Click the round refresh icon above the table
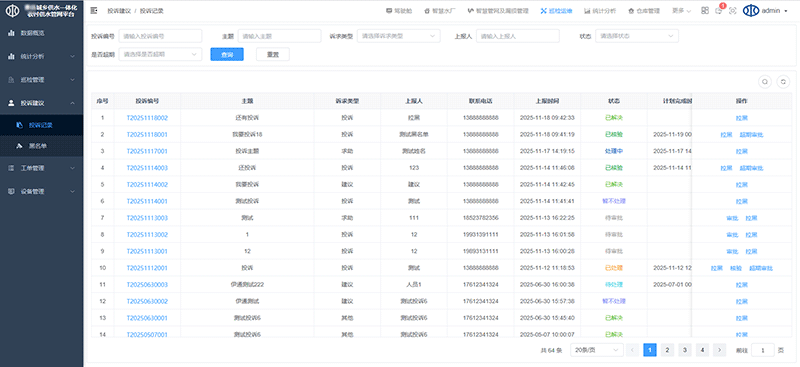 [783, 82]
